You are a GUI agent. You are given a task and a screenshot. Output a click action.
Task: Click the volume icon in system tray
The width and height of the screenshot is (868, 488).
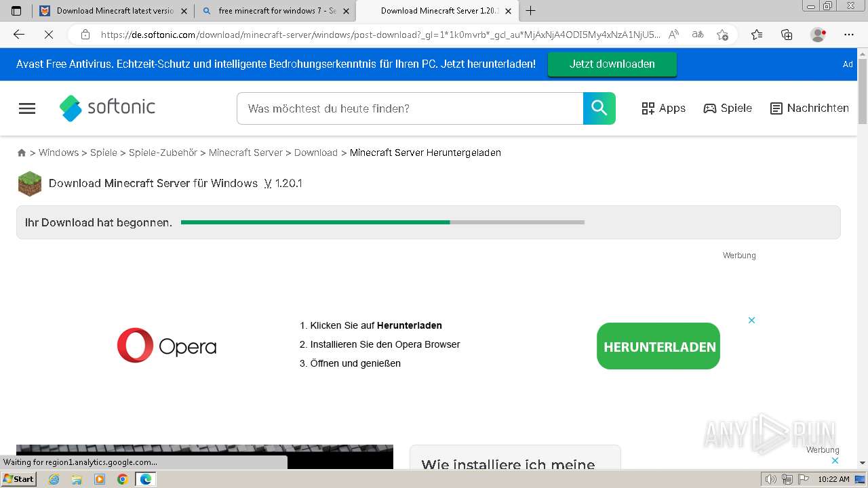[770, 479]
